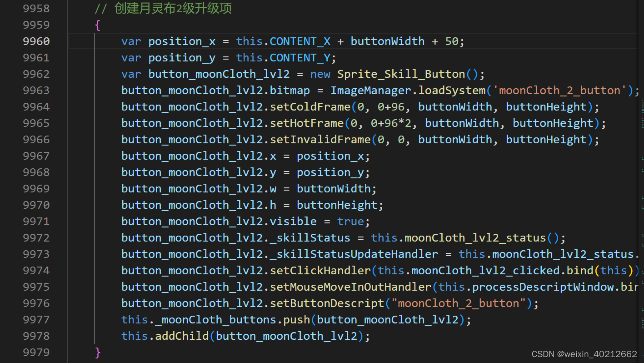Click moonCloth_lvl2_clicked on line 9974
The image size is (644, 363).
tap(485, 271)
